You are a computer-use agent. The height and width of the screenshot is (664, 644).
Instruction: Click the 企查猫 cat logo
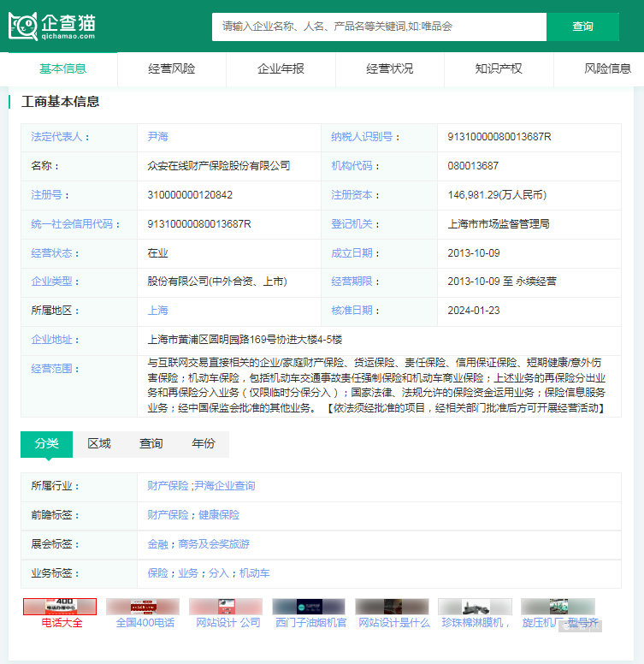pyautogui.click(x=51, y=27)
